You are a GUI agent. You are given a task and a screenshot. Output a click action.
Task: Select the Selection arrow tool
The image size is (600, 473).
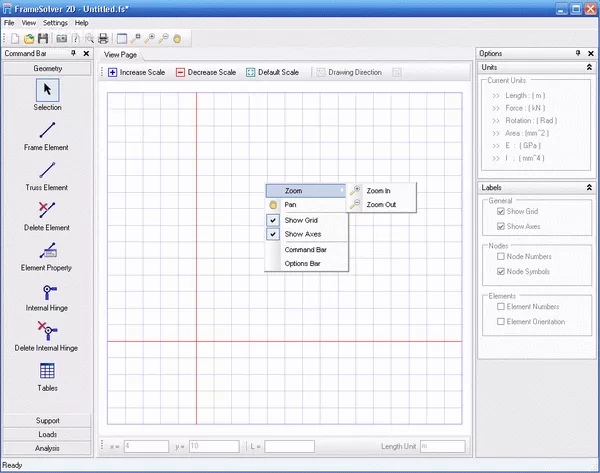pyautogui.click(x=47, y=95)
